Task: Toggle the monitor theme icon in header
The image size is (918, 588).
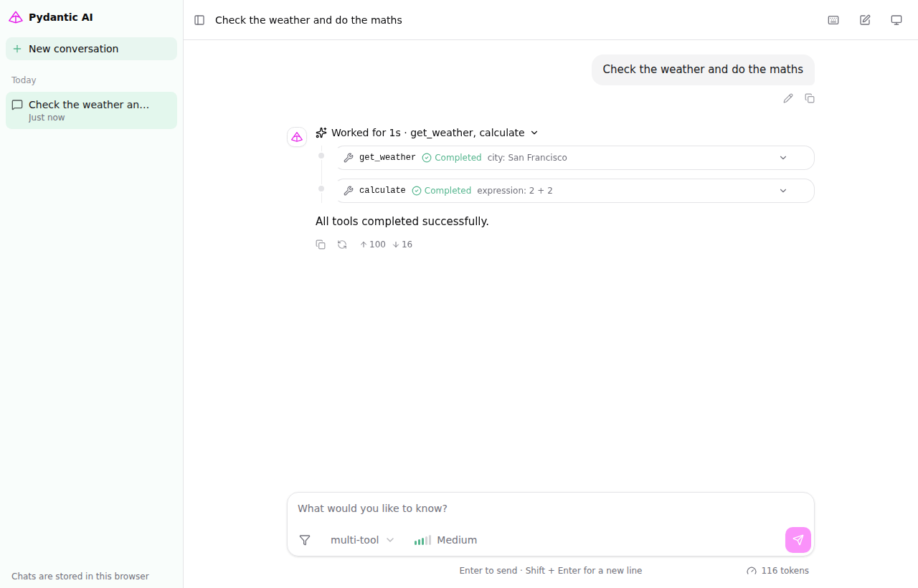Action: 896,20
